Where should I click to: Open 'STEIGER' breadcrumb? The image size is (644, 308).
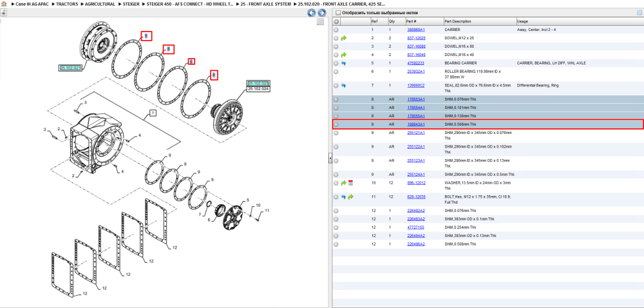pyautogui.click(x=131, y=4)
